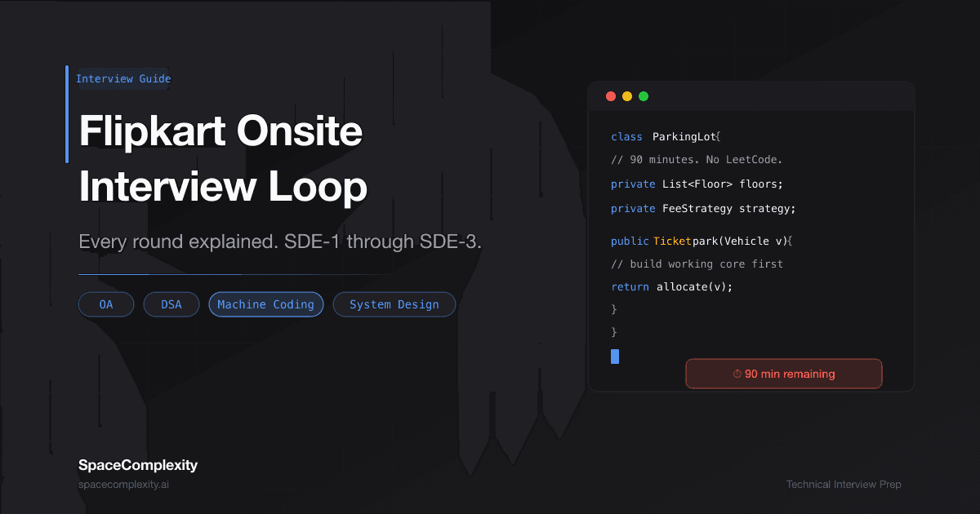Click the OA tag pill
Viewport: 980px width, 514px height.
[106, 304]
